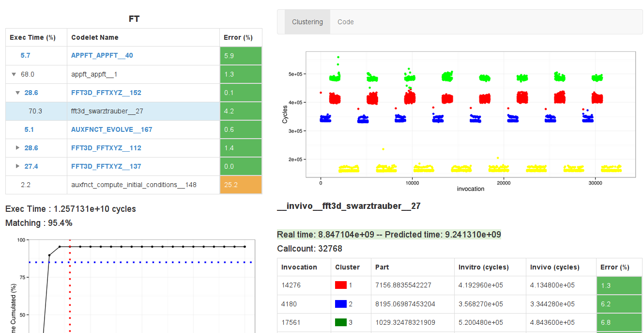Collapse the appft_appft__1 row arrow
This screenshot has width=644, height=333.
click(x=14, y=74)
